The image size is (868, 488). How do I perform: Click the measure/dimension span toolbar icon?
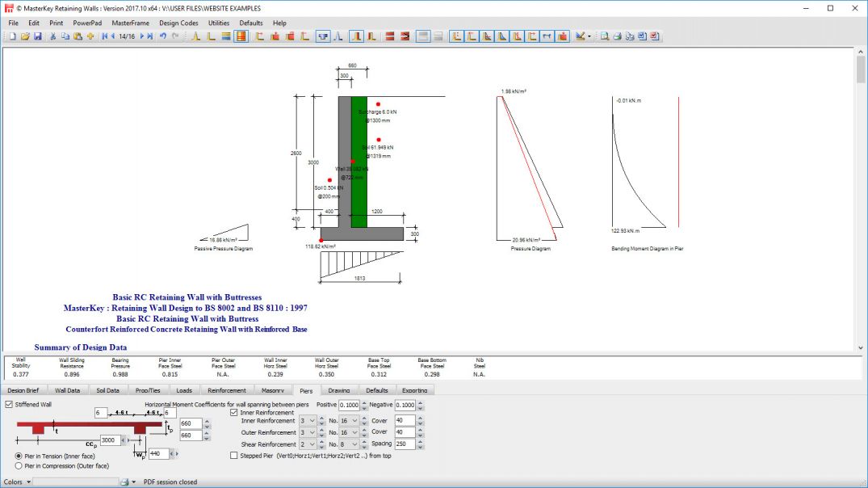[x=547, y=36]
